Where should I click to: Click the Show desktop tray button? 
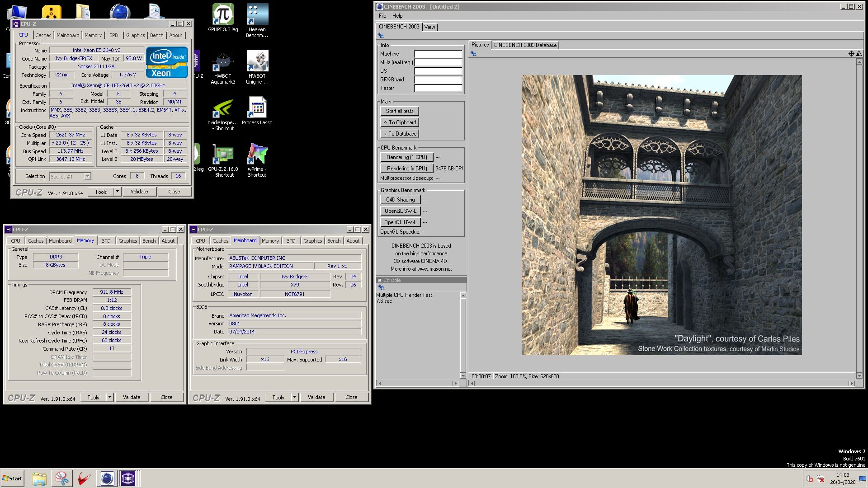(862, 479)
